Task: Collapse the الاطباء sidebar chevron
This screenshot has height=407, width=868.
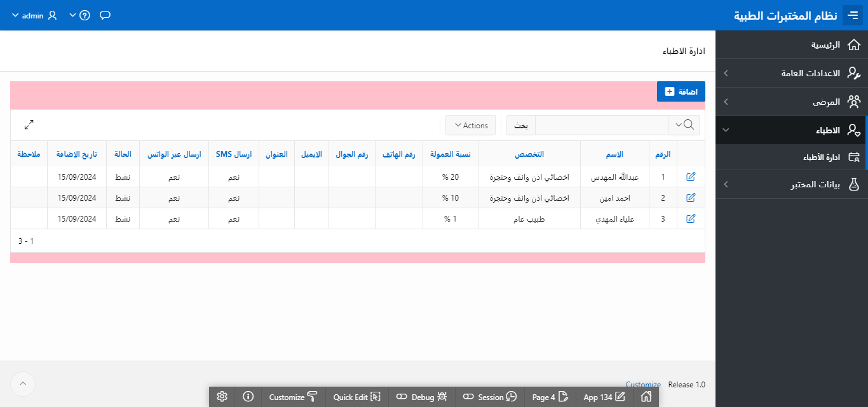Action: click(x=726, y=130)
